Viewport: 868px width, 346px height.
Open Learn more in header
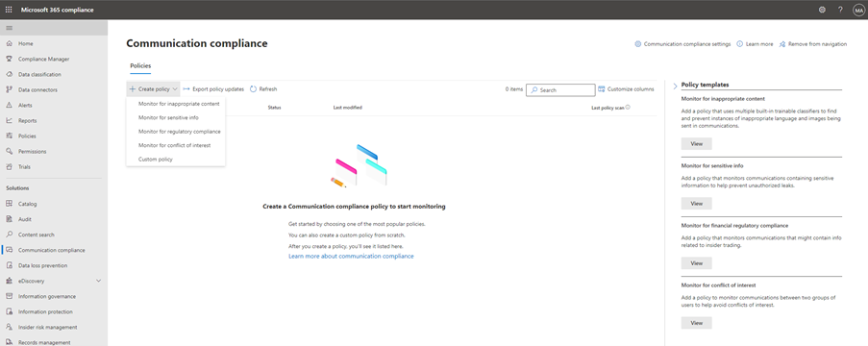(756, 44)
